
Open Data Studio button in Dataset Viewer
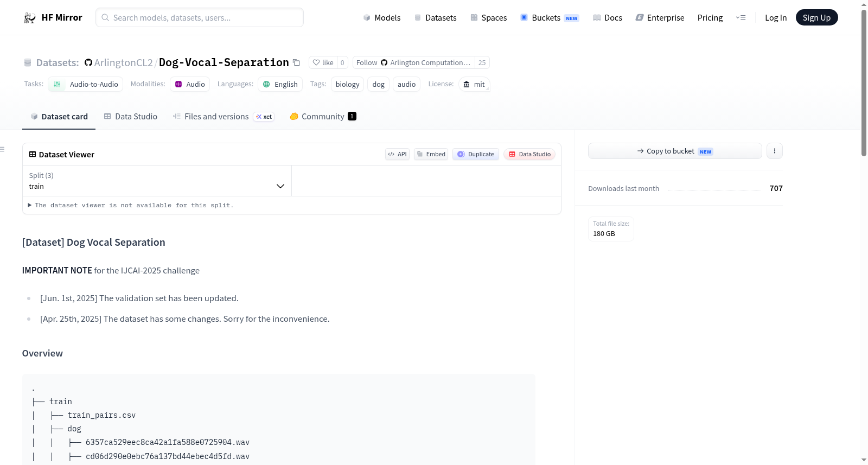pyautogui.click(x=529, y=154)
